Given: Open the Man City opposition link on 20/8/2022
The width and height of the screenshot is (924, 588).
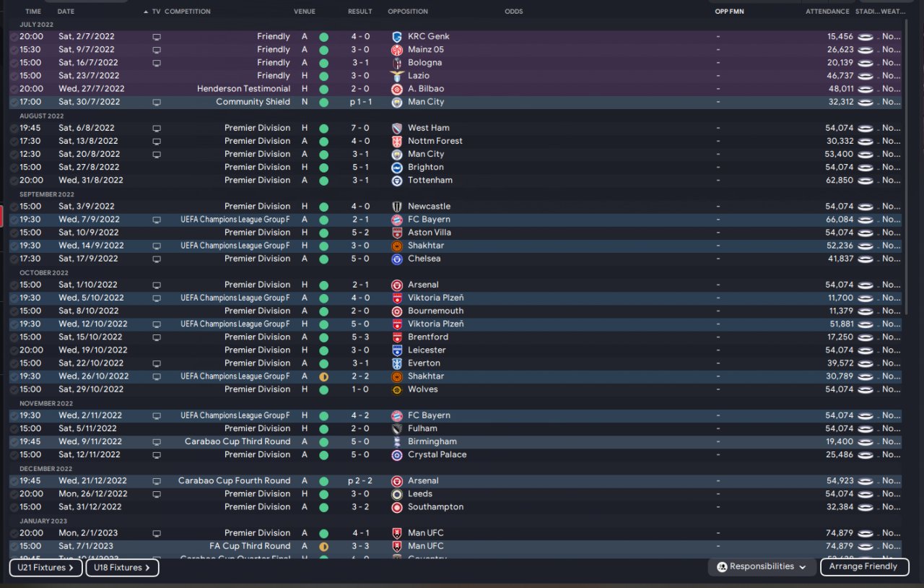Looking at the screenshot, I should 426,155.
